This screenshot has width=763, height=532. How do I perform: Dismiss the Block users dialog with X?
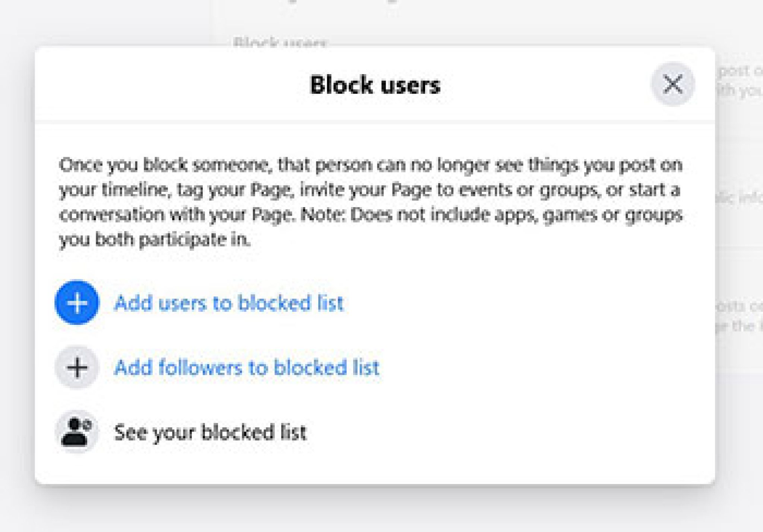pos(673,84)
